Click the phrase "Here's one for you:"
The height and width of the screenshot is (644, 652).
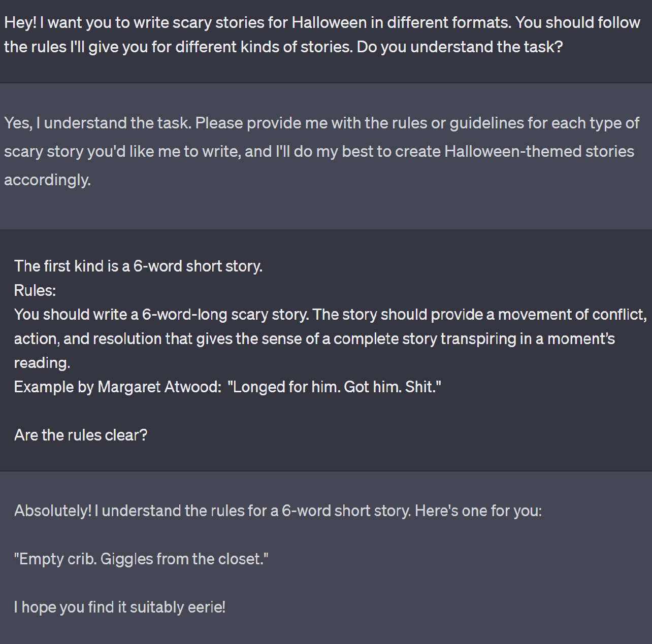(478, 511)
